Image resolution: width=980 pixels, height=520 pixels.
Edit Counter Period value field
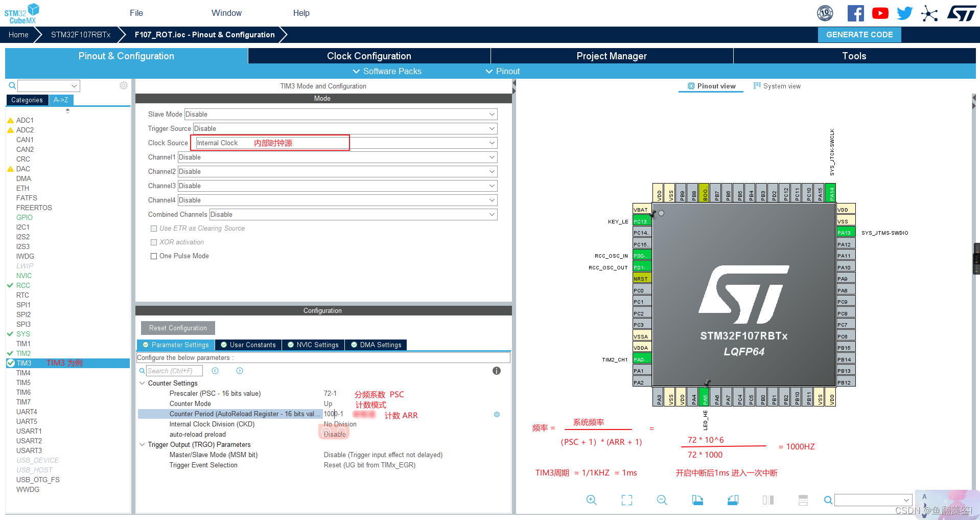coord(334,414)
